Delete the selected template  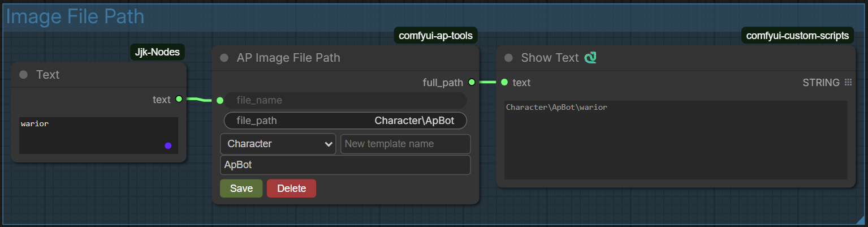[x=291, y=189]
